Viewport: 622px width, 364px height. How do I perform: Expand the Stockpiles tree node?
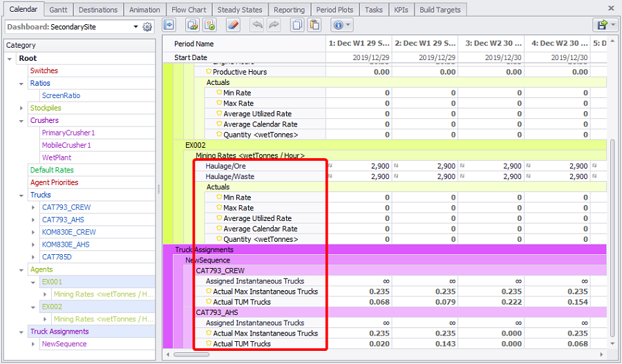pos(21,108)
